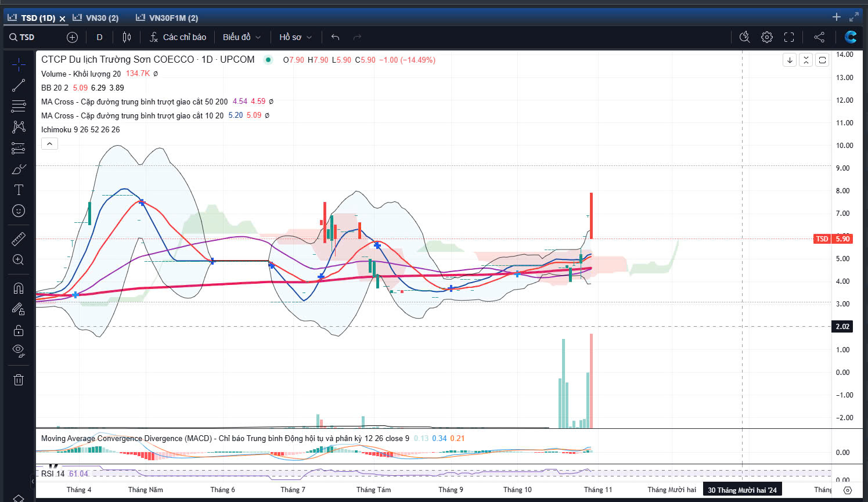This screenshot has width=868, height=502.
Task: Click the 30 Tháng Mười hai '24 date label
Action: coord(742,490)
